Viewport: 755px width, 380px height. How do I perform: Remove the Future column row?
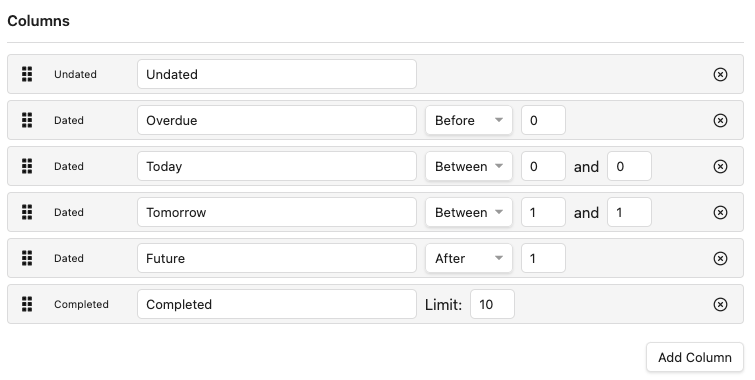click(720, 258)
